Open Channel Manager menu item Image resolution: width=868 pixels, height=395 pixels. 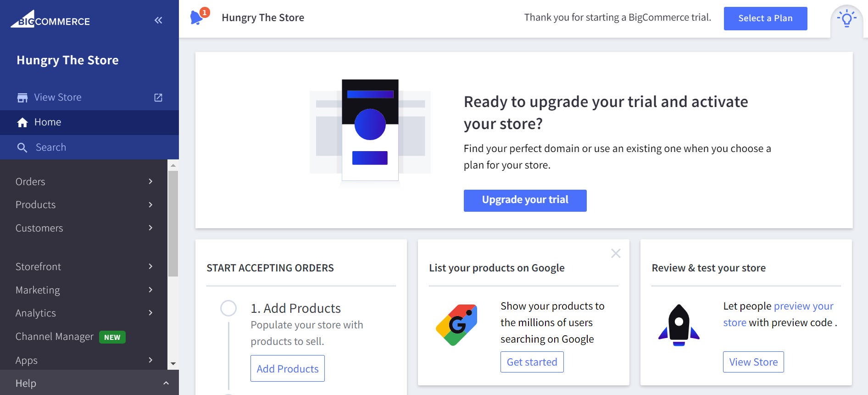pos(55,337)
